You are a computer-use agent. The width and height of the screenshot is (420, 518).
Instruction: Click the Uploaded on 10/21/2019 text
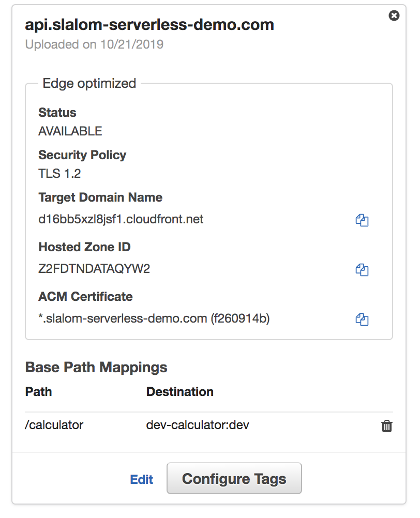(x=94, y=44)
